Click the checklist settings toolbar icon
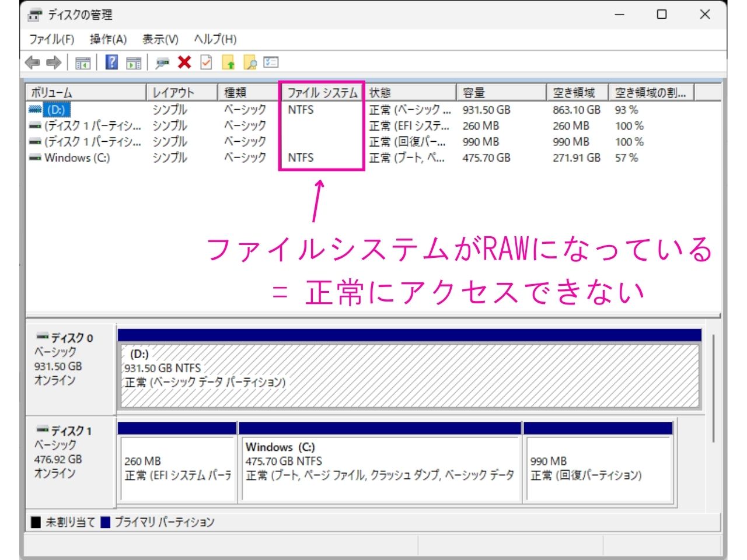Viewport: 747px width, 560px height. click(x=271, y=62)
